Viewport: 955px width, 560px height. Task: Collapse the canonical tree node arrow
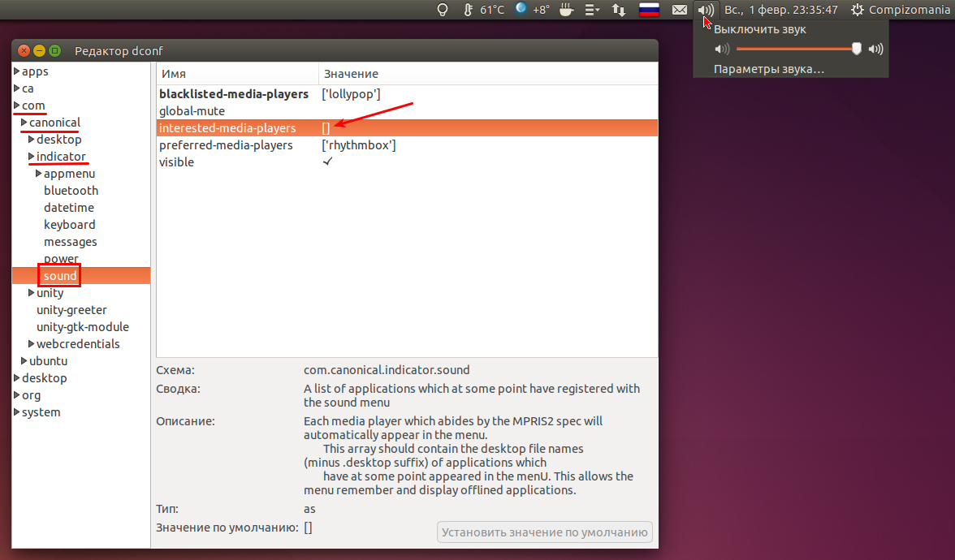[24, 123]
